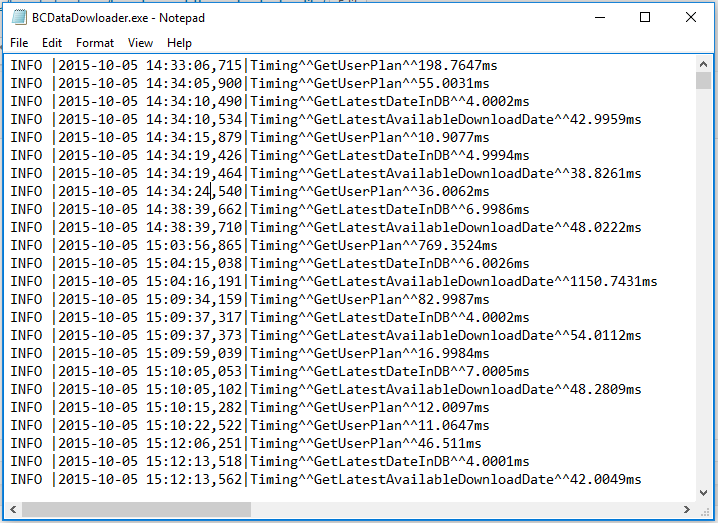
Task: Click the log line with 769.3524ms
Action: pos(254,245)
